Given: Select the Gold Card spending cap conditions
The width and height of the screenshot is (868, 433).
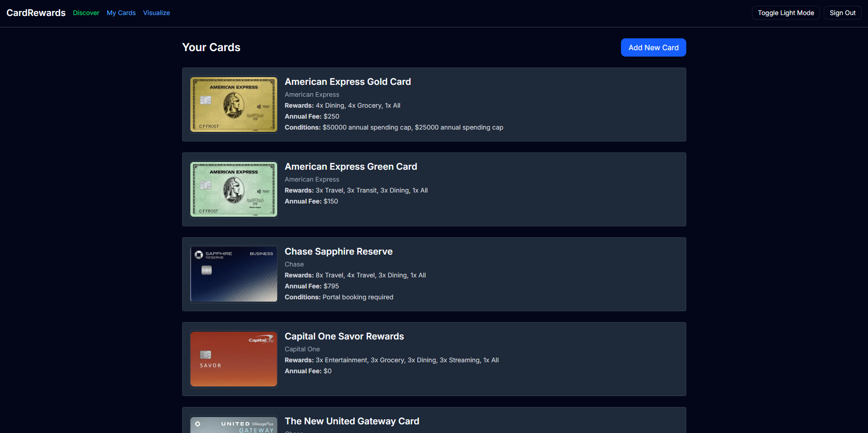Looking at the screenshot, I should (x=394, y=127).
